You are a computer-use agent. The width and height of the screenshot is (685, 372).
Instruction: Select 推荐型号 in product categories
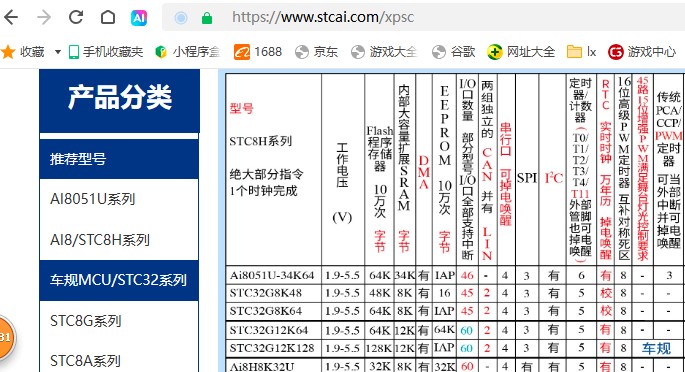coord(119,159)
